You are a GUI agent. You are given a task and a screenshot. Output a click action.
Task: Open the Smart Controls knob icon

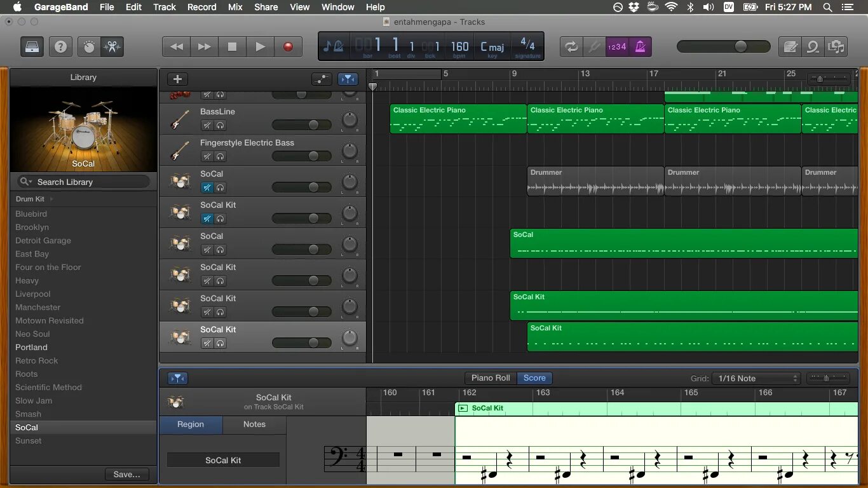[90, 46]
